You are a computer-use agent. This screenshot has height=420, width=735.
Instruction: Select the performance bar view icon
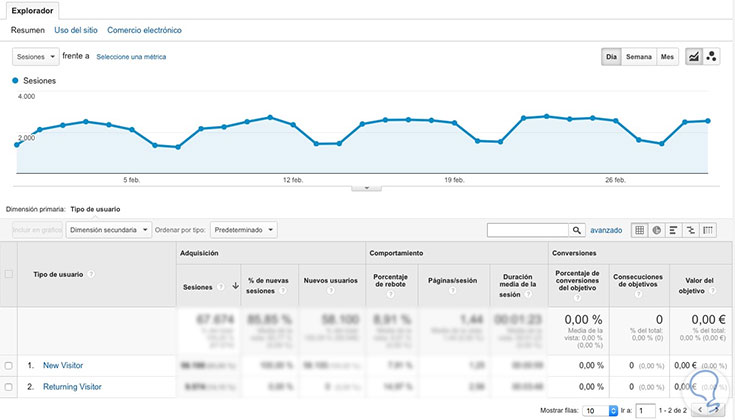pyautogui.click(x=674, y=230)
